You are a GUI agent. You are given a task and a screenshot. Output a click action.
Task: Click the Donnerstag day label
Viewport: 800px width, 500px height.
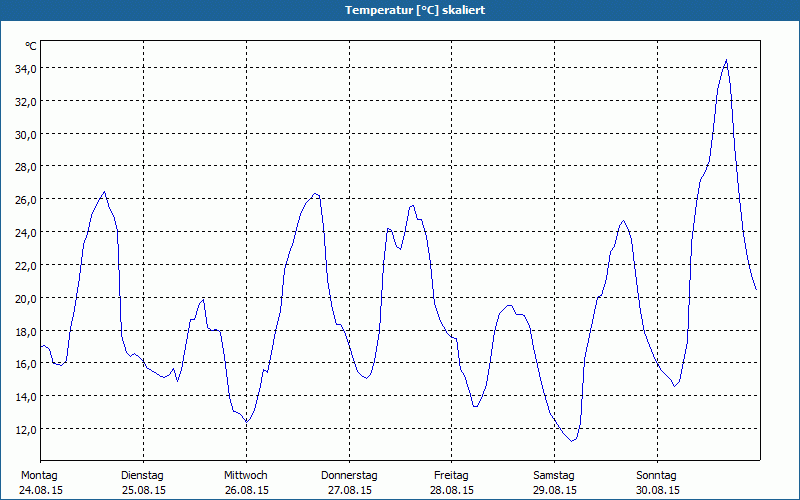tap(349, 476)
